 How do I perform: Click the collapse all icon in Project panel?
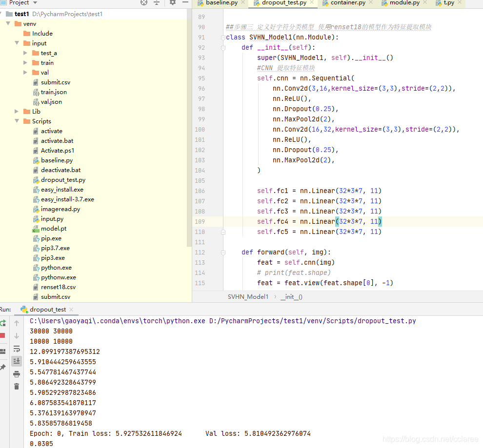coord(157,3)
